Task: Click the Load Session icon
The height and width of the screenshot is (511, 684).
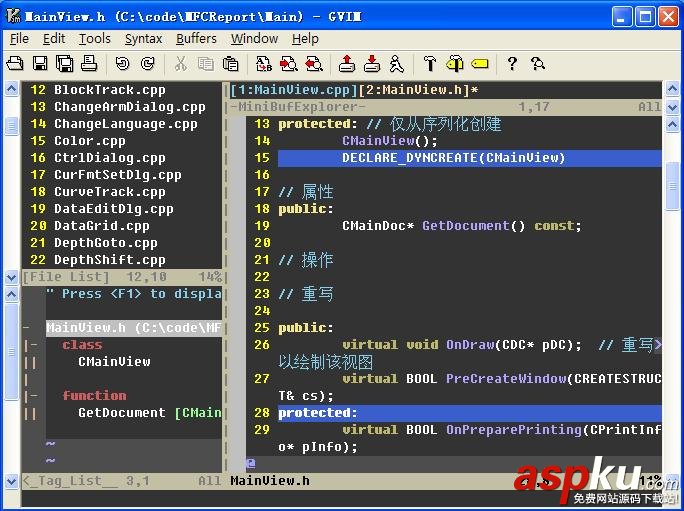Action: [x=347, y=64]
